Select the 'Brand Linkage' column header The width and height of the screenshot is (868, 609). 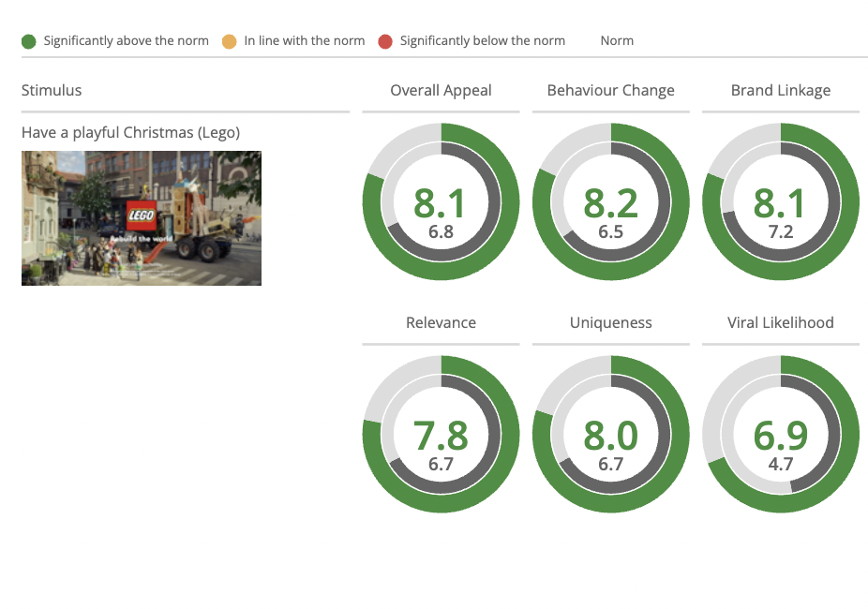click(781, 90)
